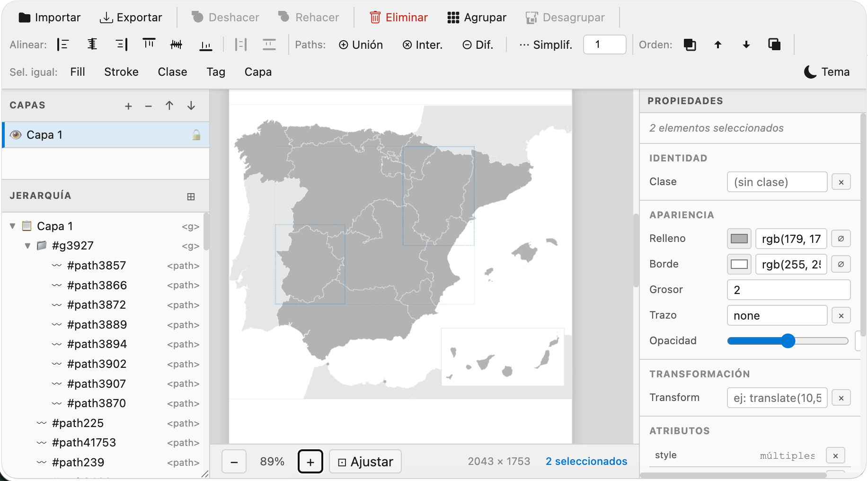
Task: Align selection to the right edge
Action: (121, 45)
